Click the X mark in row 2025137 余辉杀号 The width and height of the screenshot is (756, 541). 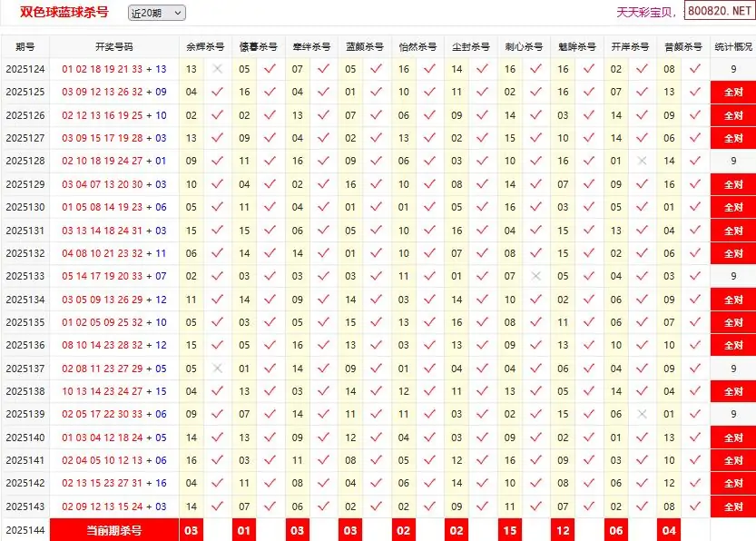point(217,369)
